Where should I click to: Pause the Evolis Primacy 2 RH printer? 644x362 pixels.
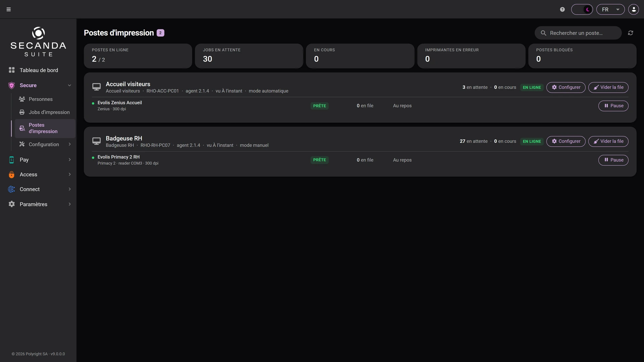pyautogui.click(x=613, y=160)
